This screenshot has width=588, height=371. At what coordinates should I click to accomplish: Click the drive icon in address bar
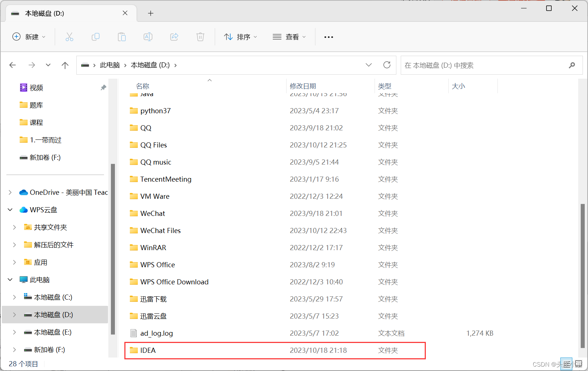click(85, 65)
